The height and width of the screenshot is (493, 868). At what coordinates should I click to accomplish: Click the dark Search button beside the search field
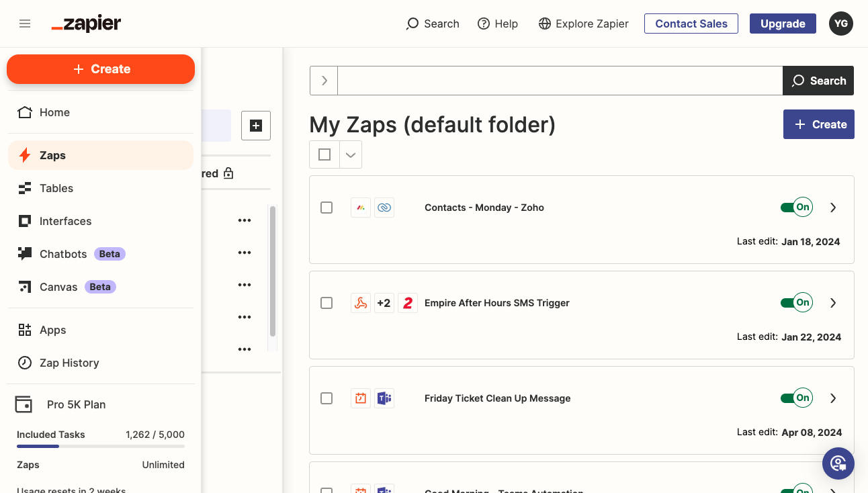tap(818, 81)
